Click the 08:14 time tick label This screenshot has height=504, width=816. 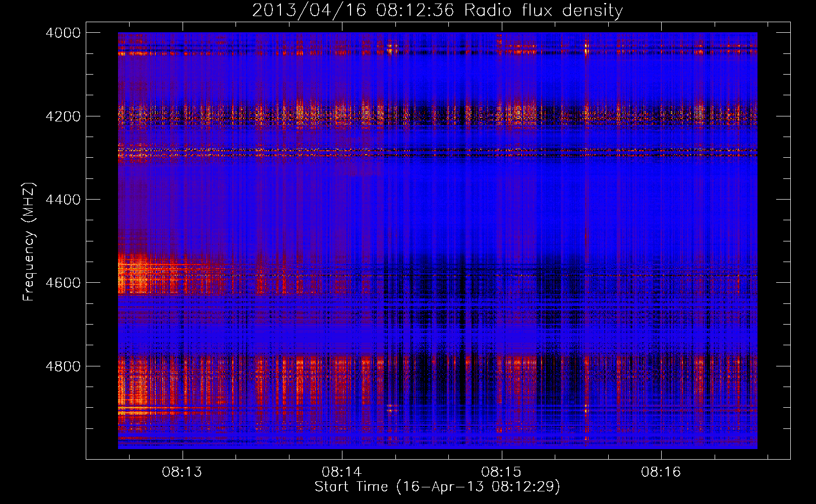[x=342, y=472]
